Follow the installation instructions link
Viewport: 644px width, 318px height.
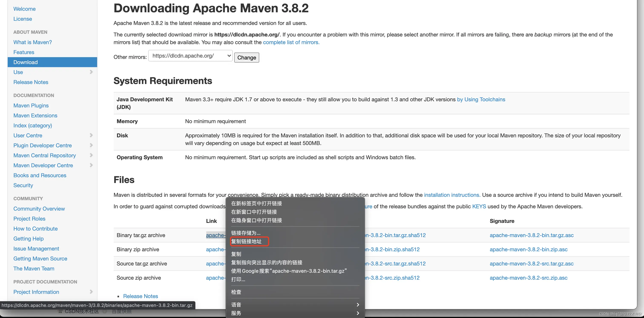pos(452,195)
